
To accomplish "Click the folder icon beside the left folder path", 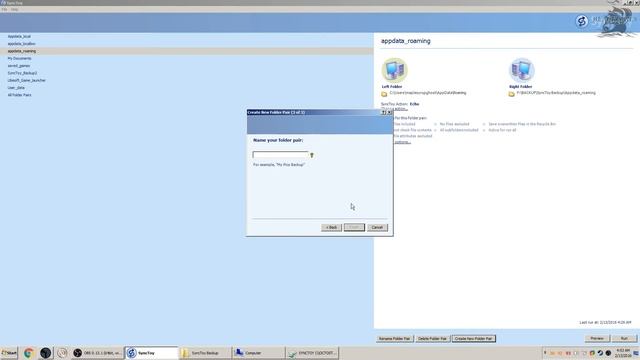I will [384, 94].
